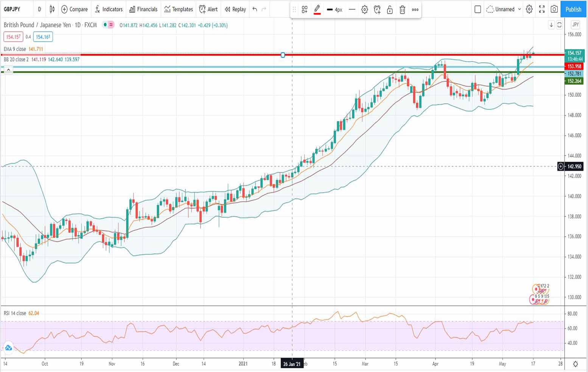588x372 pixels.
Task: Click the Compare button
Action: pos(75,9)
